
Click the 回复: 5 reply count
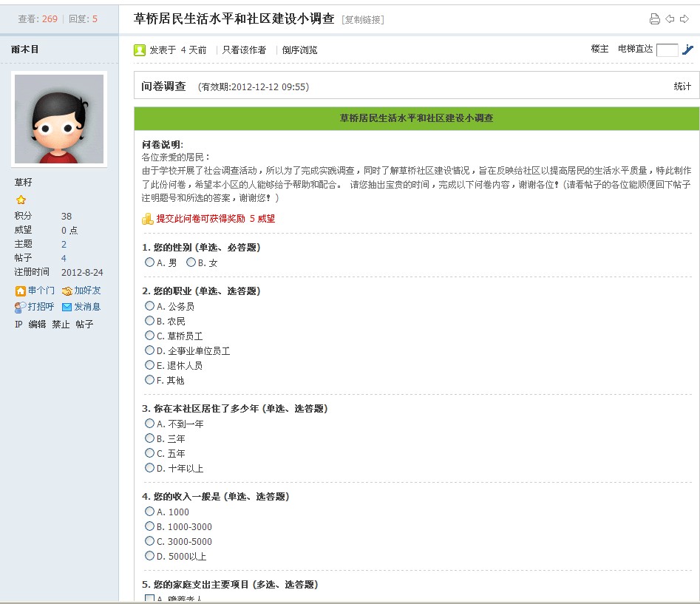point(83,18)
